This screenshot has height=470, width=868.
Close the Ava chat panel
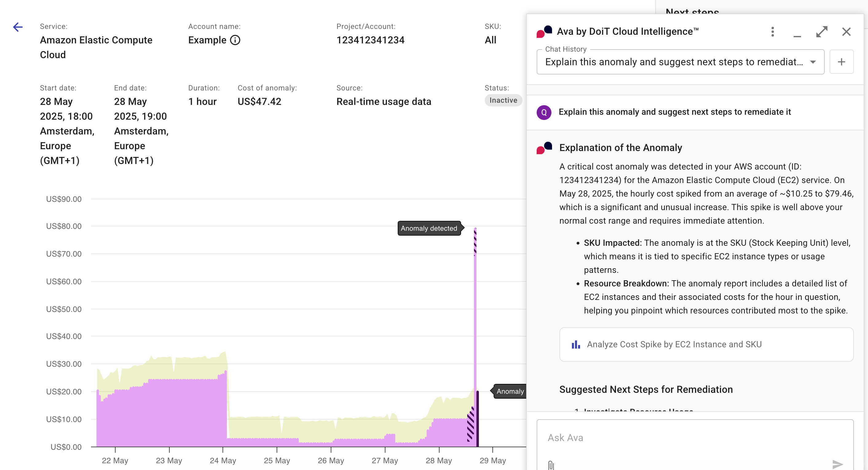846,32
